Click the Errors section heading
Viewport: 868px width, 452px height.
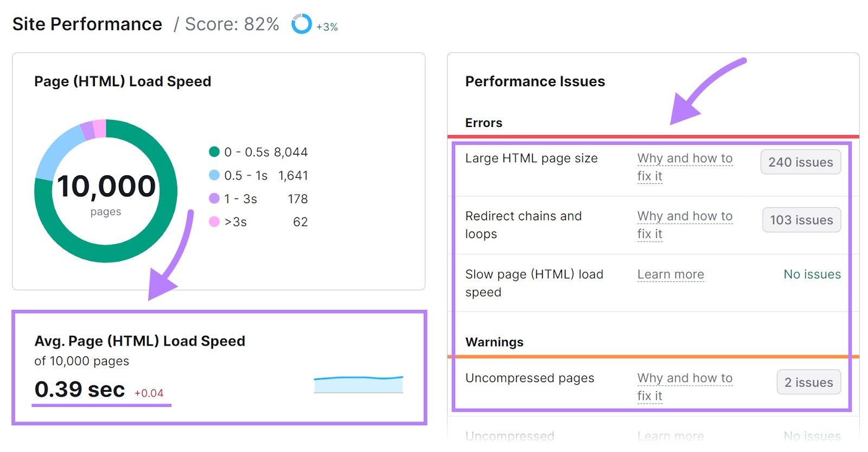[x=484, y=123]
